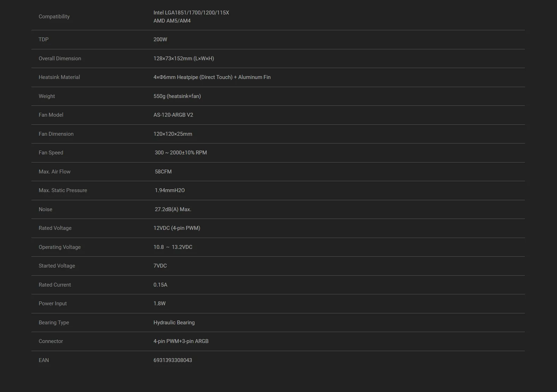Image resolution: width=557 pixels, height=392 pixels.
Task: Click the EAN number 6931393308043
Action: (173, 360)
